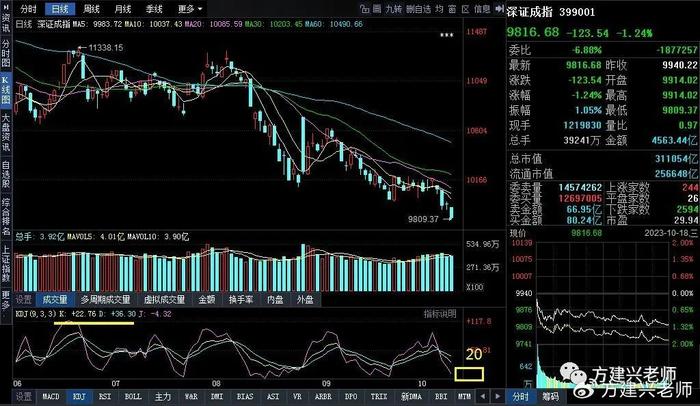Click the list-view icon next to the padlock
700x406 pixels.
point(377,9)
